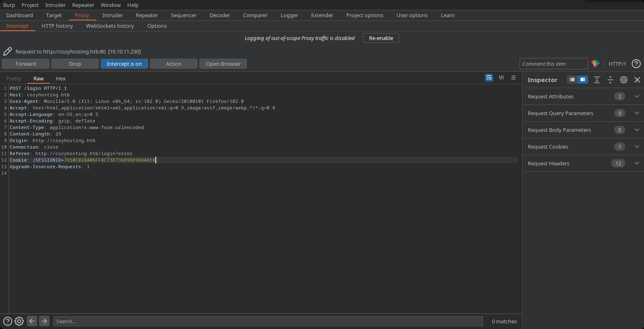Open Project options tab
This screenshot has height=329, width=644.
tap(365, 15)
